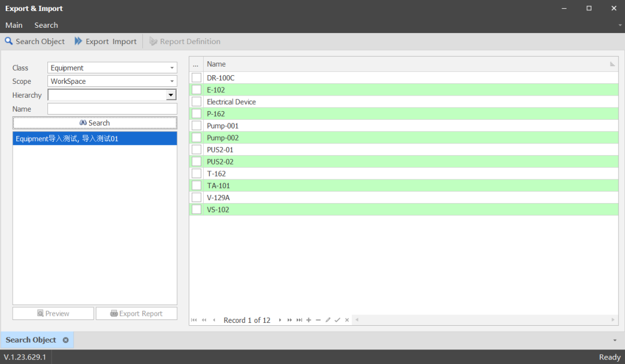Viewport: 625px width, 364px height.
Task: Click the Ready status text
Action: coord(610,357)
